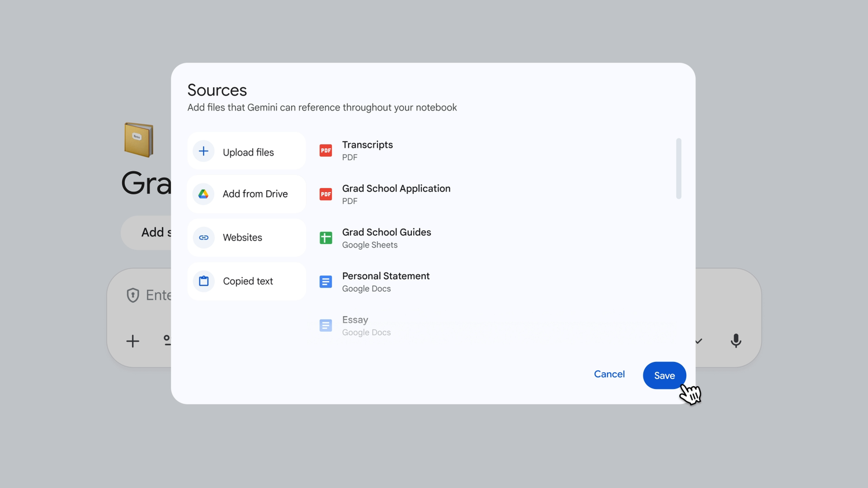Click the Google Drive logo icon

[x=204, y=194]
